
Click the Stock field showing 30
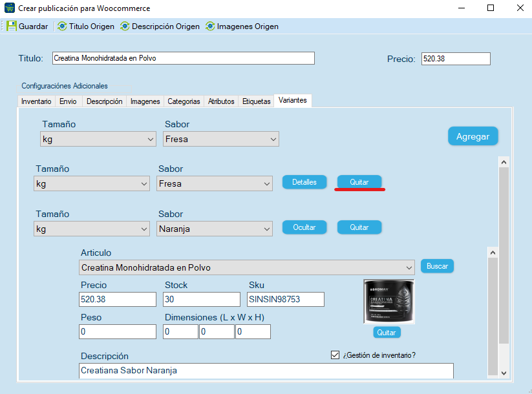coord(202,300)
